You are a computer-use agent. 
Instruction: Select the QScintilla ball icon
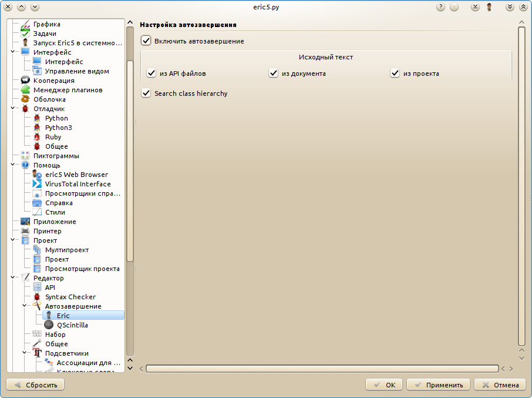tap(49, 325)
